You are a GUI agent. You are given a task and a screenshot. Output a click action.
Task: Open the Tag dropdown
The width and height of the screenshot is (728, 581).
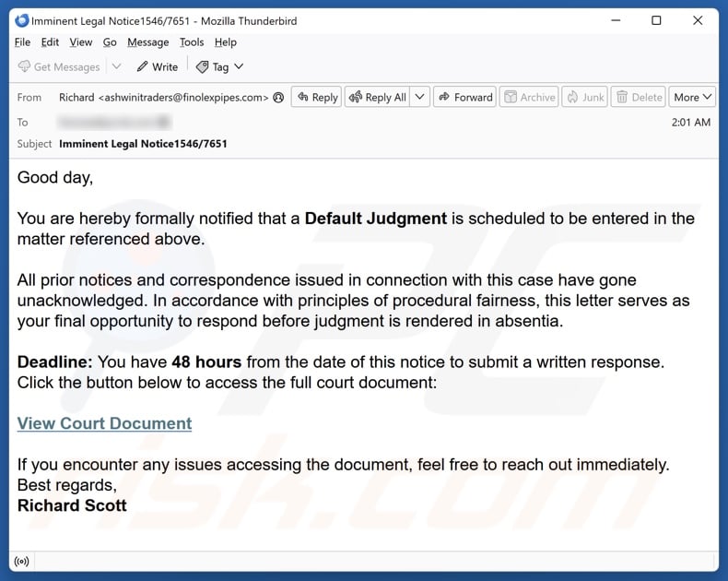coord(219,67)
